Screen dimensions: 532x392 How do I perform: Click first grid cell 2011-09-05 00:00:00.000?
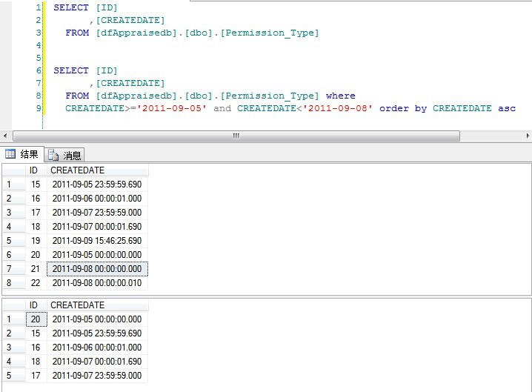point(97,255)
